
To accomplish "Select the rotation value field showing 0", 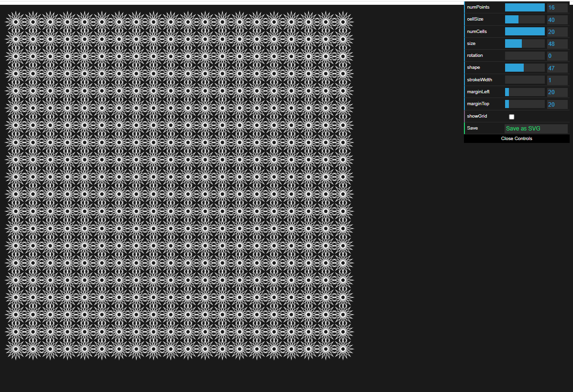I will [557, 55].
